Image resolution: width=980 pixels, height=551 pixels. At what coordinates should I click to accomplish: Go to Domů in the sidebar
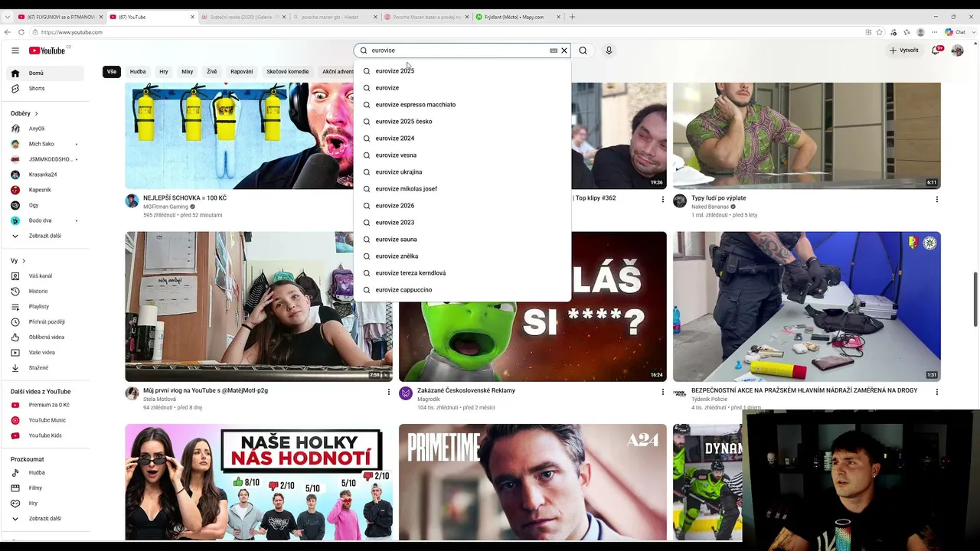pos(46,73)
